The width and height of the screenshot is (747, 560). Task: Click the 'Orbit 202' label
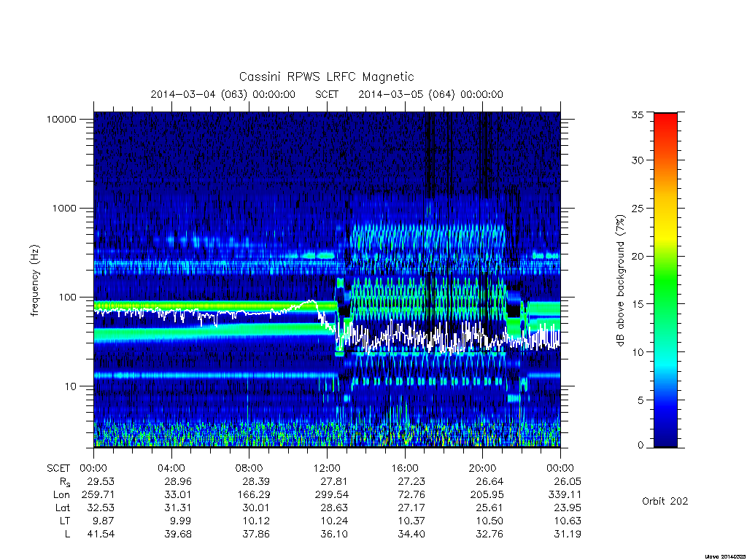point(665,502)
